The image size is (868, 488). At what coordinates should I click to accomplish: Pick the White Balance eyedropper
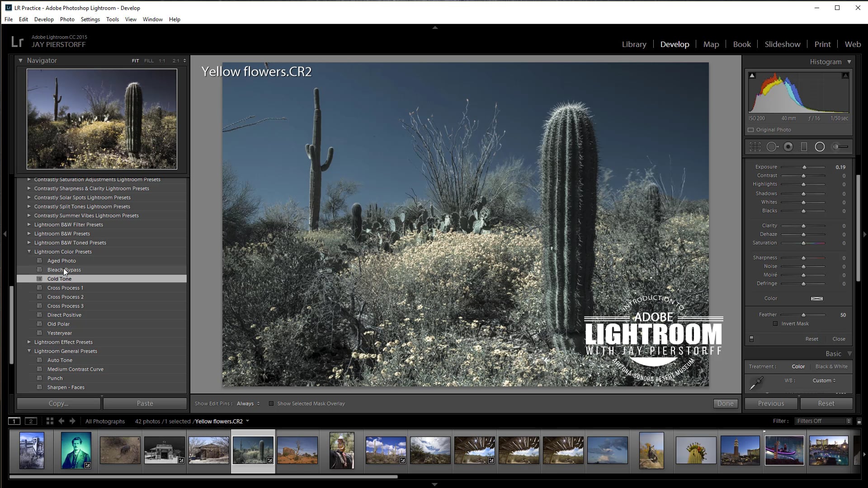758,383
